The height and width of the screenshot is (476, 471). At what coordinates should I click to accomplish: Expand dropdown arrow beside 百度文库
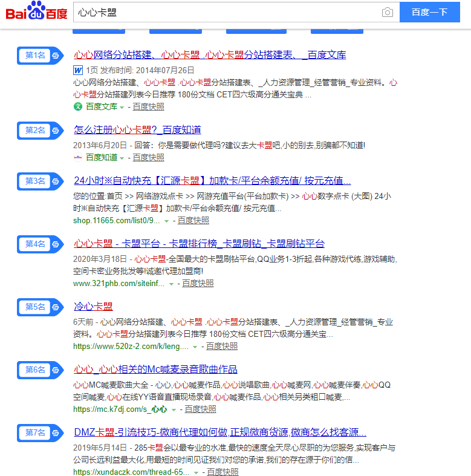pyautogui.click(x=122, y=108)
